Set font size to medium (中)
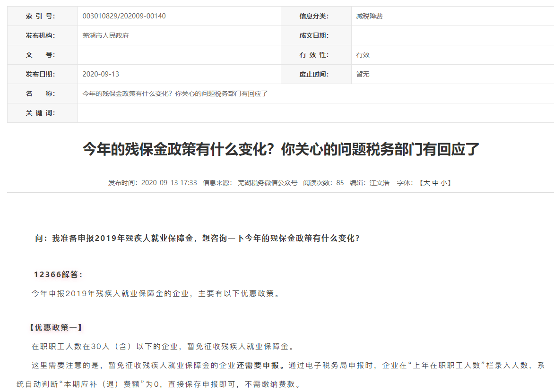This screenshot has height=392, width=554. (434, 183)
